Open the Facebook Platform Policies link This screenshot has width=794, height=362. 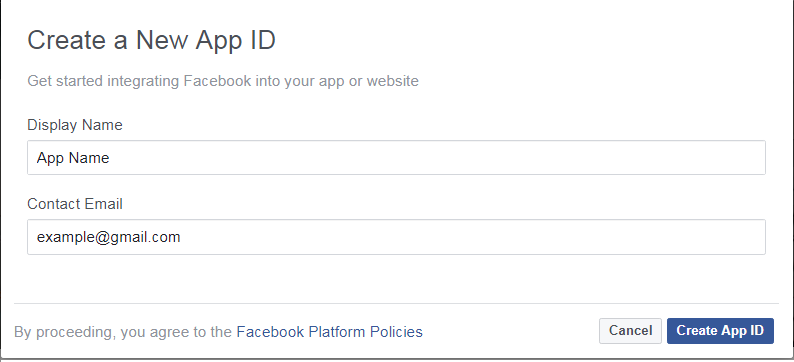tap(330, 332)
